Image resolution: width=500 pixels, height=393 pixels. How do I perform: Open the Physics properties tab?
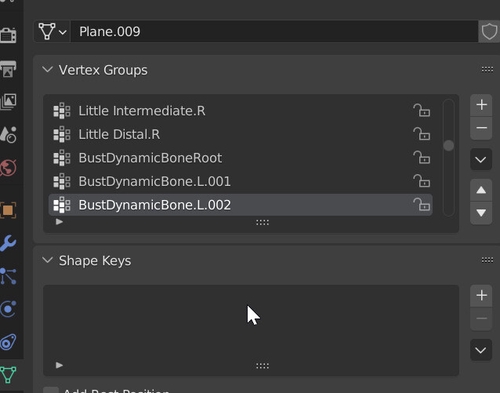pos(8,309)
